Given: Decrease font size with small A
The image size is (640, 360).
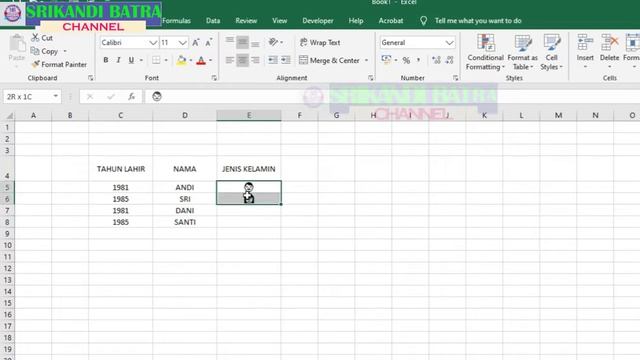Looking at the screenshot, I should (209, 42).
